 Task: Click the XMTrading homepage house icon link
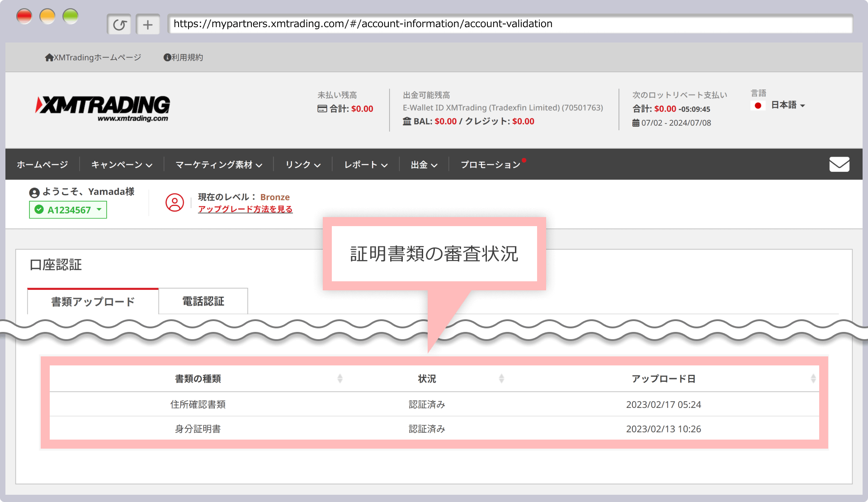tap(49, 57)
